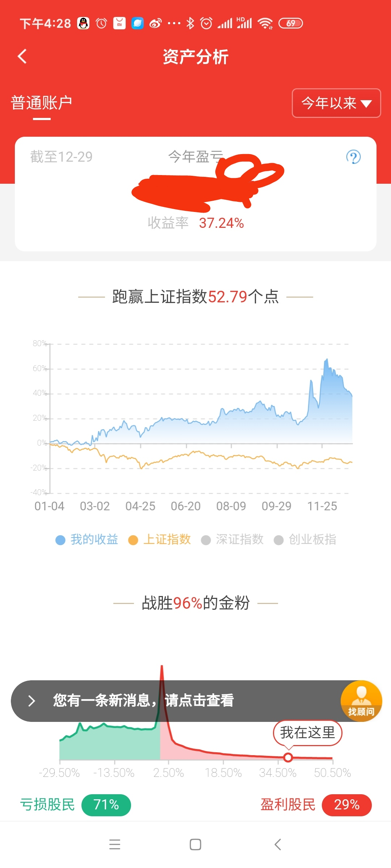Expand the new message notification chevron

pyautogui.click(x=32, y=701)
